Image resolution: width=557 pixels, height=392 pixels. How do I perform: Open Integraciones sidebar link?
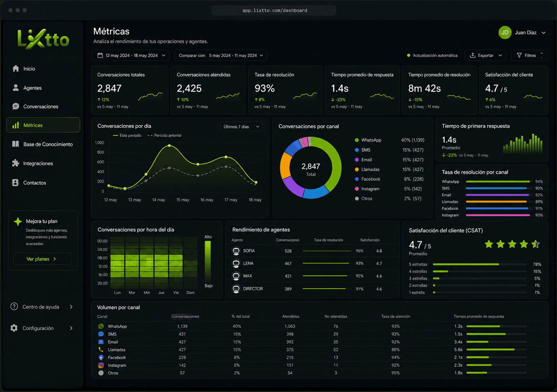click(x=43, y=163)
